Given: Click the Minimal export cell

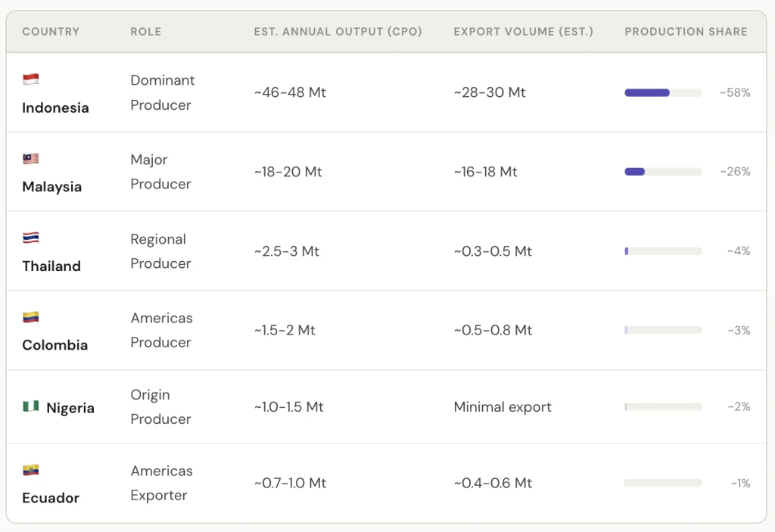Looking at the screenshot, I should (x=503, y=407).
